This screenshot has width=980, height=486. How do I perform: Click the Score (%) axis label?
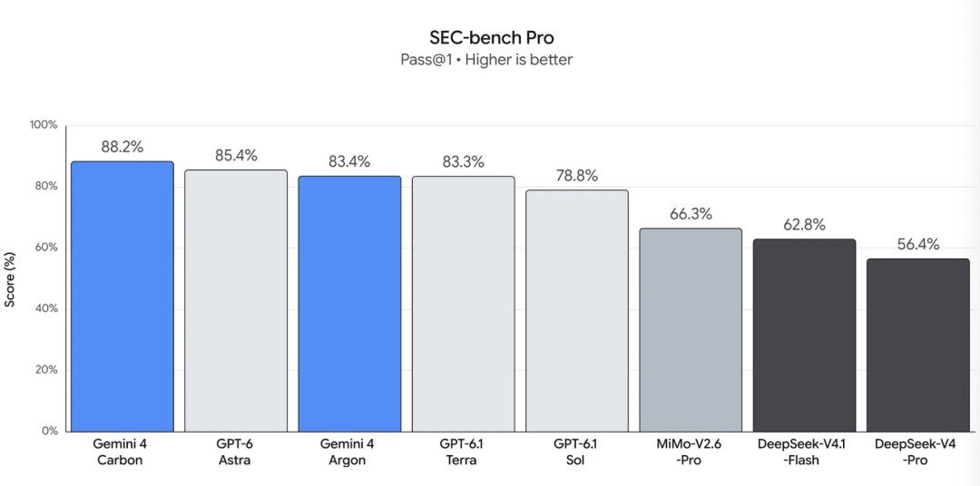[10, 278]
